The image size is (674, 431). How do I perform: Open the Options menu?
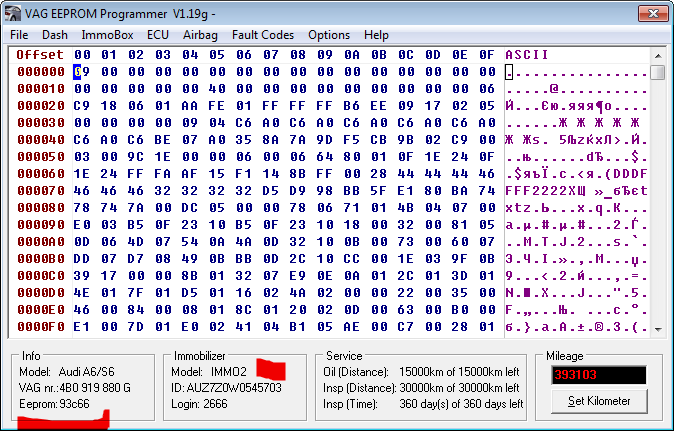(x=329, y=35)
